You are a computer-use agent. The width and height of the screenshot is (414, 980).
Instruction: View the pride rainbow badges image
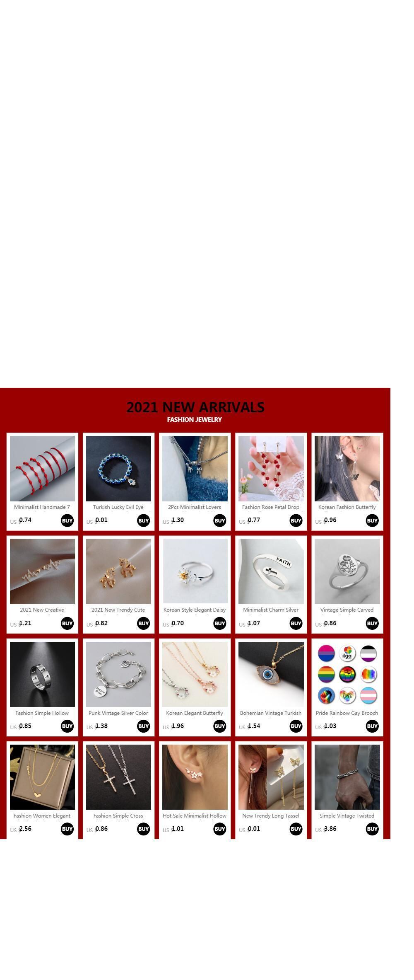point(347,674)
